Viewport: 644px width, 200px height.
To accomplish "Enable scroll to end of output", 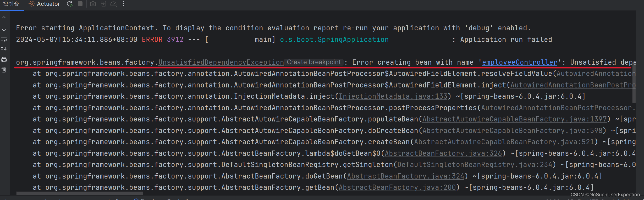I will point(4,49).
